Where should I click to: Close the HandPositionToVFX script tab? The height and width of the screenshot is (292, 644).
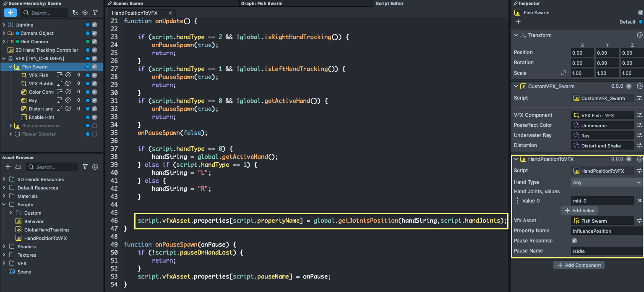(170, 13)
